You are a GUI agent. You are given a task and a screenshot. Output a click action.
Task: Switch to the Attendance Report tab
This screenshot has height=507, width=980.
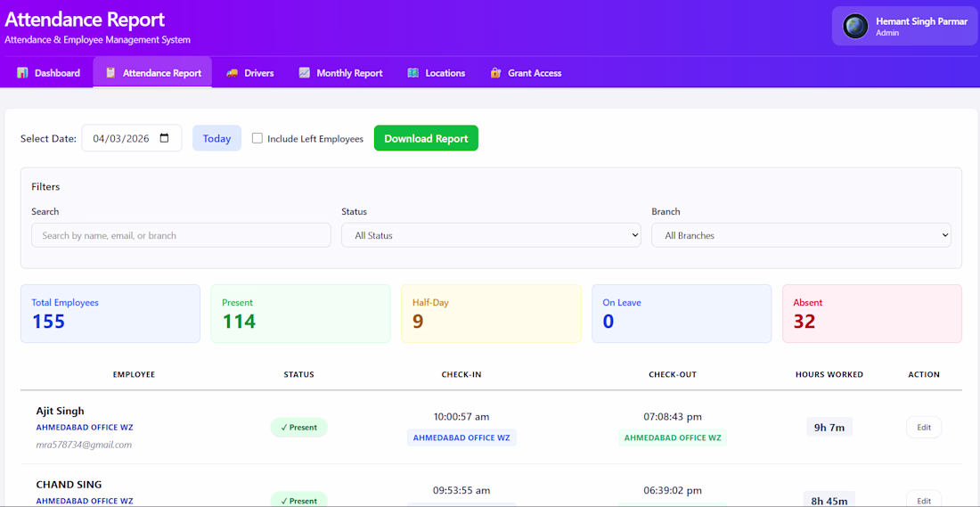click(x=152, y=73)
